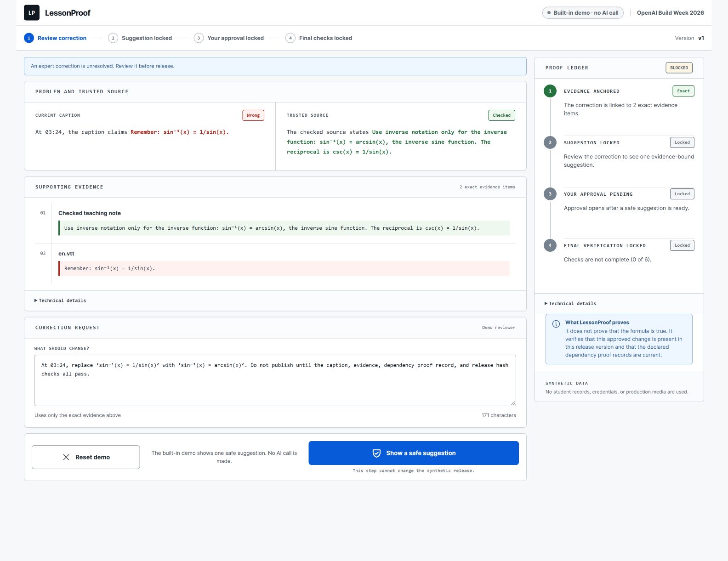Click the X icon on Reset demo
The width and height of the screenshot is (728, 561).
66,457
